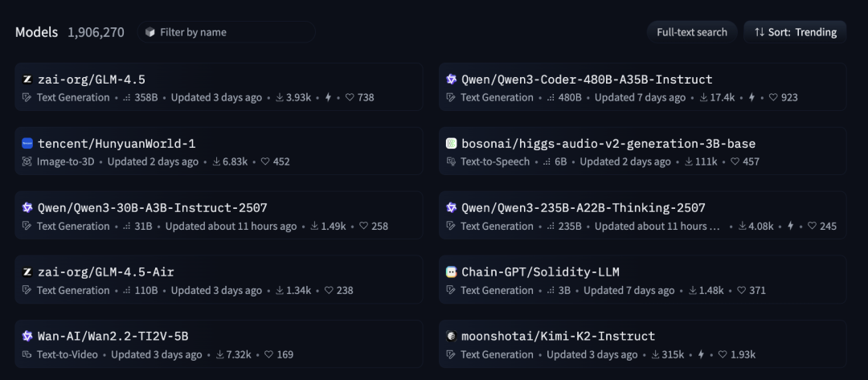The image size is (868, 380).
Task: Open zai-org/GLM-4.5-Air model
Action: (219, 280)
